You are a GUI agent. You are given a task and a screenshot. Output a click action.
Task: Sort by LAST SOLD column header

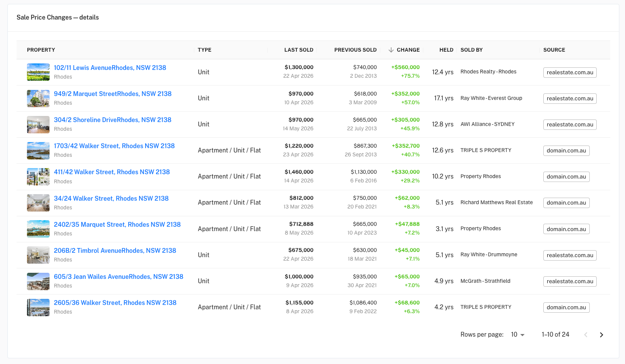coord(299,50)
